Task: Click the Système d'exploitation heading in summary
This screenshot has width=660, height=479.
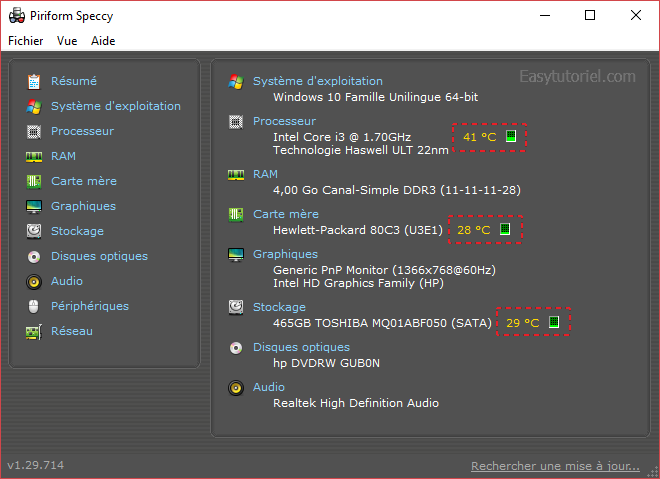Action: (318, 81)
